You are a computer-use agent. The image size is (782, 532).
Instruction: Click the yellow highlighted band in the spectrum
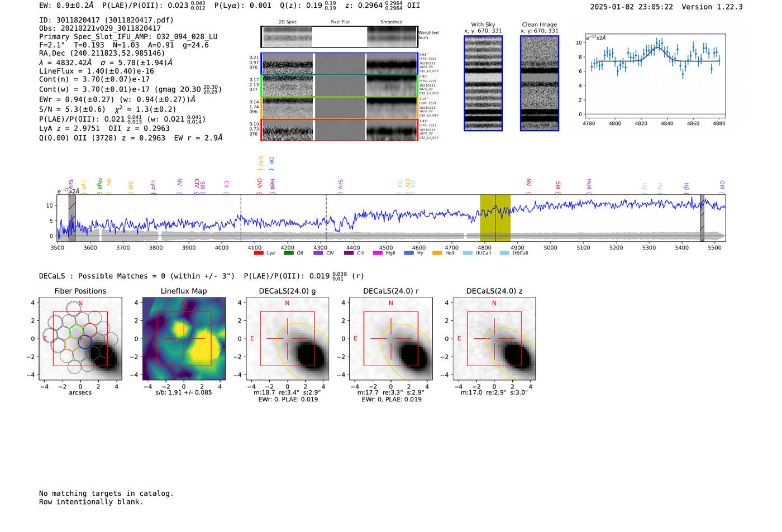coord(495,218)
